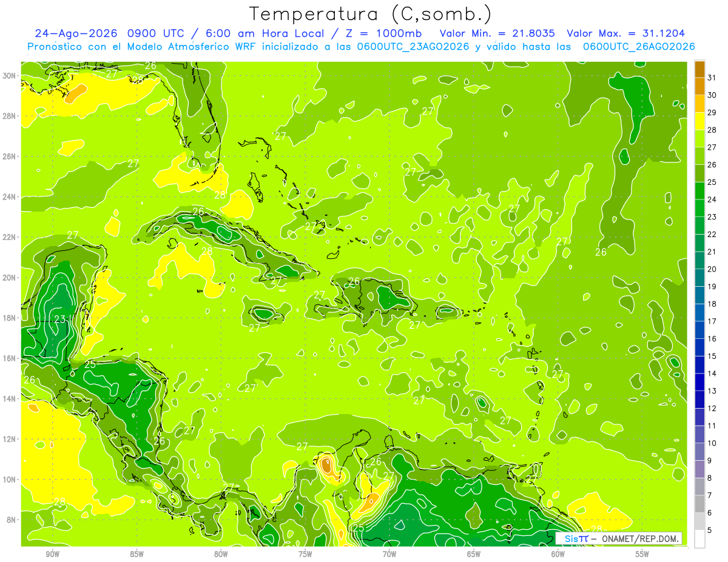
Task: Click the 'ONAMET/REP.DOM.' logo box
Action: [619, 538]
